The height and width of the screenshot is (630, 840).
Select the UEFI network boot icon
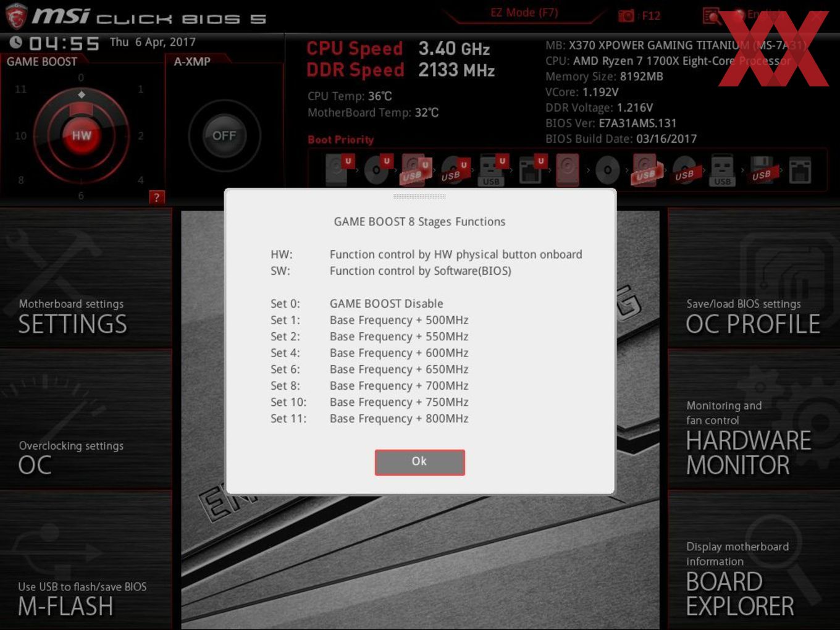point(531,170)
